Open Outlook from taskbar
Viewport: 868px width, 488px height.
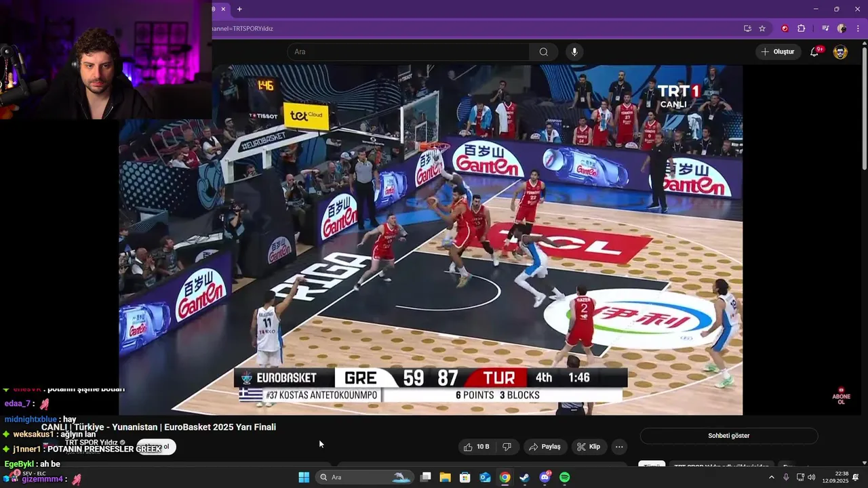485,477
